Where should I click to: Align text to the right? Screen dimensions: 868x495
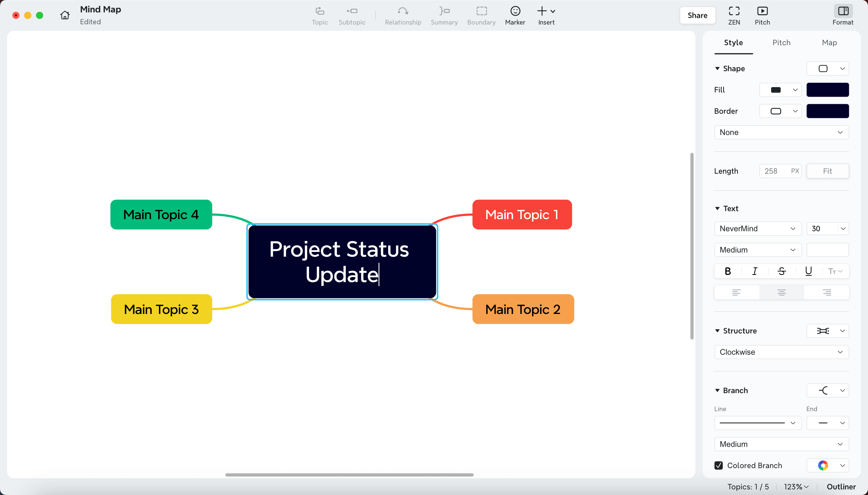827,292
